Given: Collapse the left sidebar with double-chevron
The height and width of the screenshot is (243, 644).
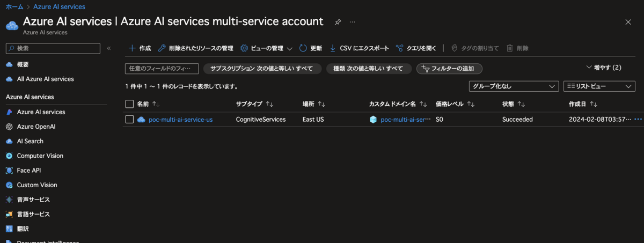Looking at the screenshot, I should [x=108, y=48].
